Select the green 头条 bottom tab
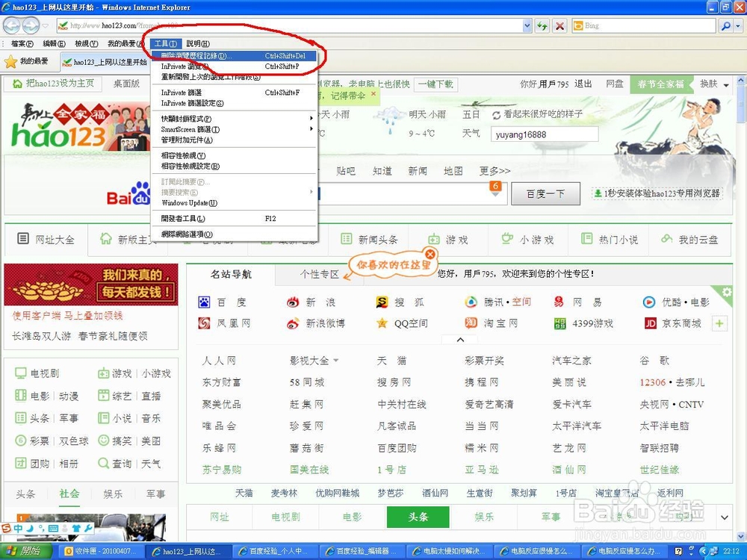 (x=418, y=517)
